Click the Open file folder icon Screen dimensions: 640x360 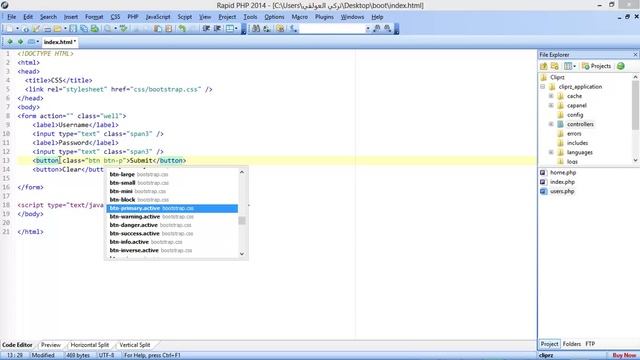[57, 29]
